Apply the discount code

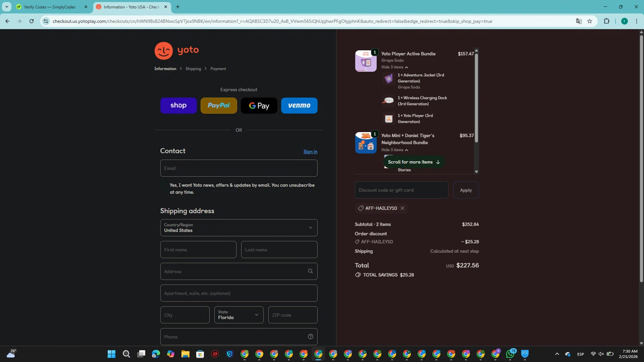click(466, 190)
